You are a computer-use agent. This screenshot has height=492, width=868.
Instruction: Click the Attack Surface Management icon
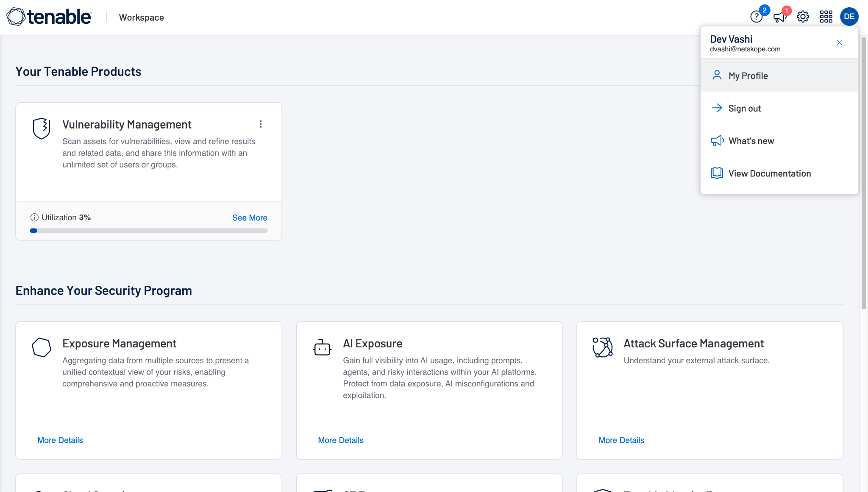(x=603, y=347)
